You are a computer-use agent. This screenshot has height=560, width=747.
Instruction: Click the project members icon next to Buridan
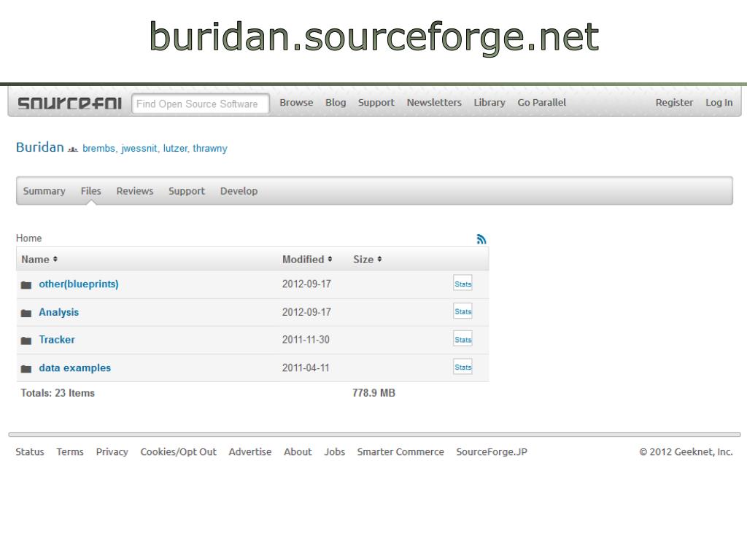point(72,149)
